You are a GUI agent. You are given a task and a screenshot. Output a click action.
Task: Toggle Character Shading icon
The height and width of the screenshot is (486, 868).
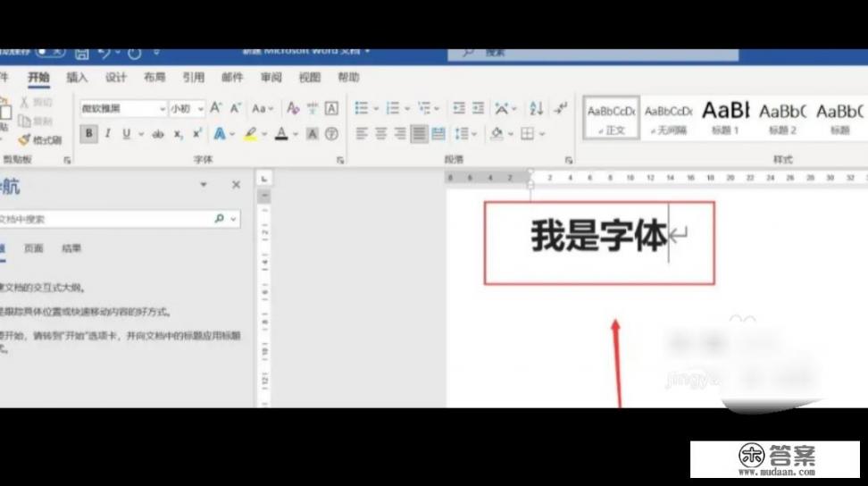313,134
